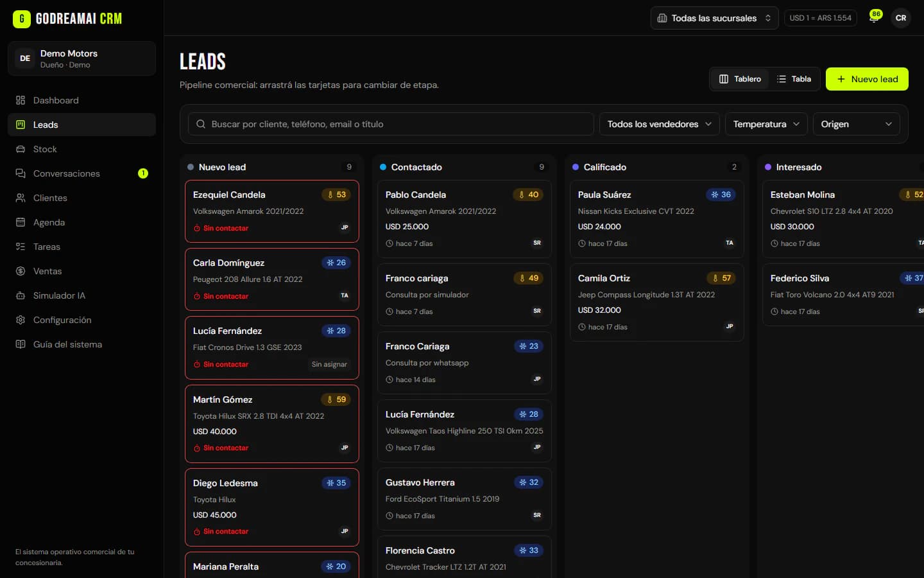Open Pablo Candela lead card

[465, 218]
